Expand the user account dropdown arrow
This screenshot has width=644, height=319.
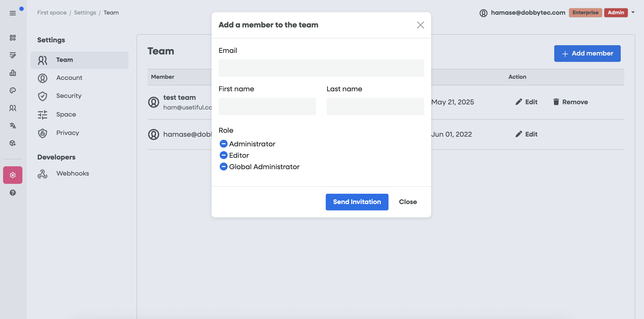pos(633,12)
